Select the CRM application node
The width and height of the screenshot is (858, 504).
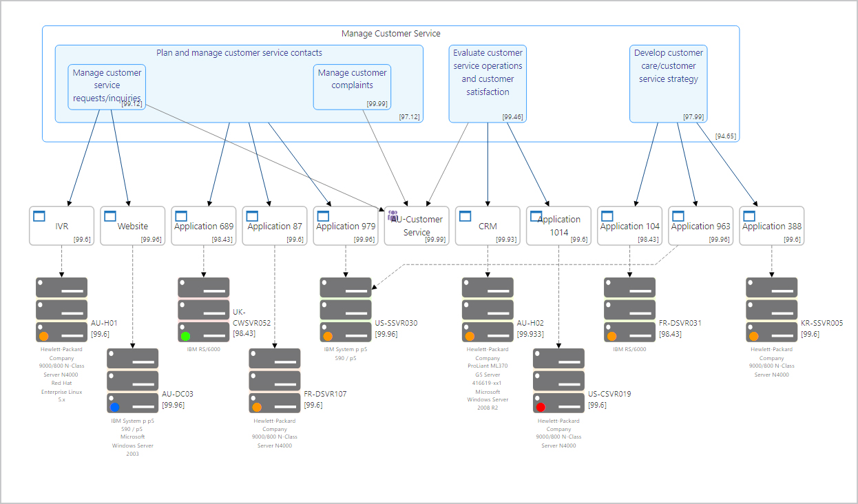pos(488,227)
